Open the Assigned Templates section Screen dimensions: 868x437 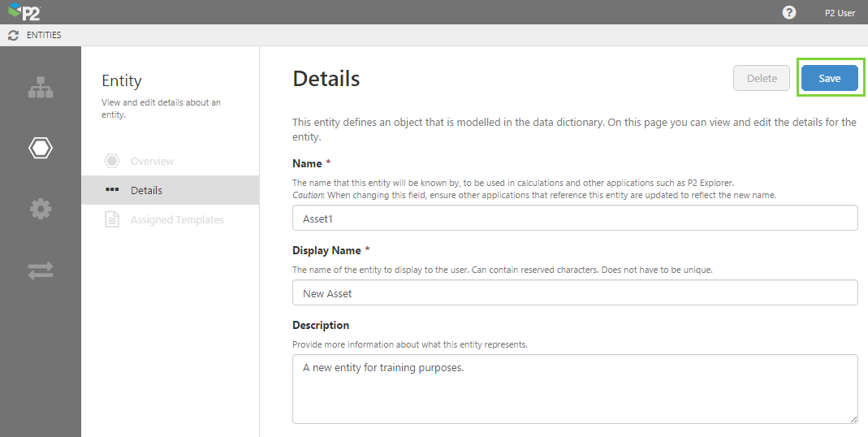click(x=177, y=219)
